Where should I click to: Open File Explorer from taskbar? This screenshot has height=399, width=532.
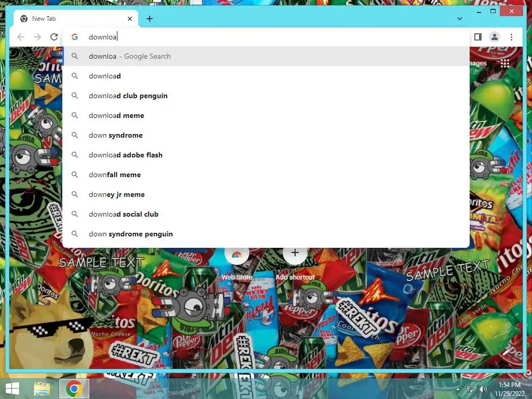point(42,389)
